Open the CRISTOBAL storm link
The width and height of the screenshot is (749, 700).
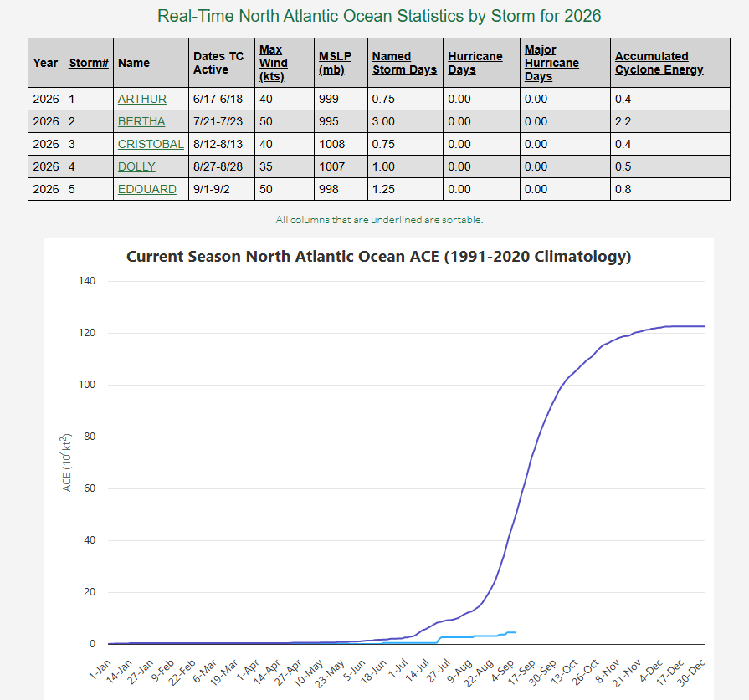point(151,144)
